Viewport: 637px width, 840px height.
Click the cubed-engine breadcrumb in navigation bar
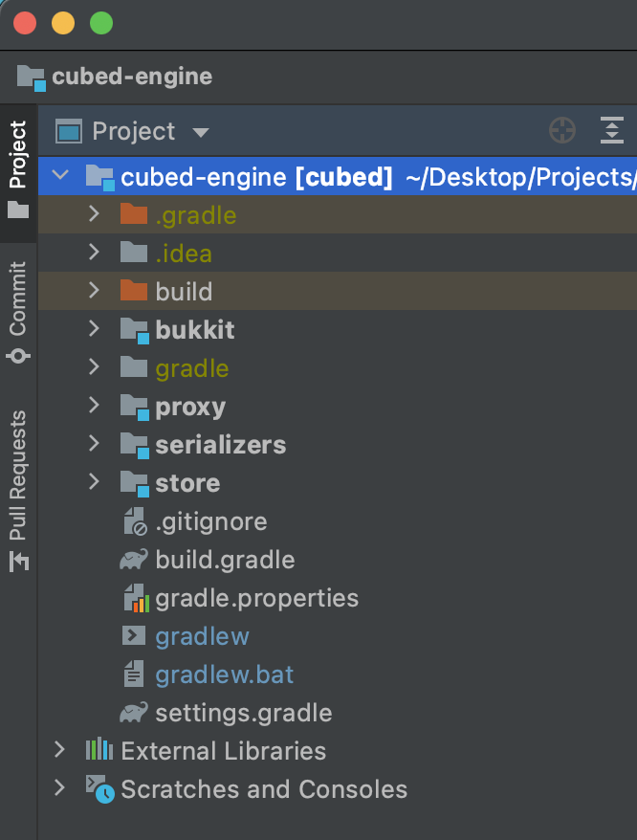(131, 77)
